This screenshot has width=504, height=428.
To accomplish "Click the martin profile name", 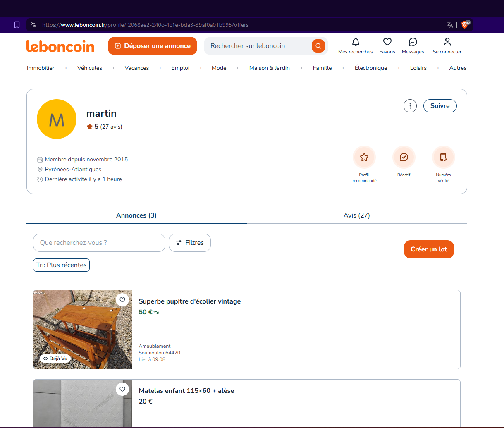I will [x=101, y=113].
